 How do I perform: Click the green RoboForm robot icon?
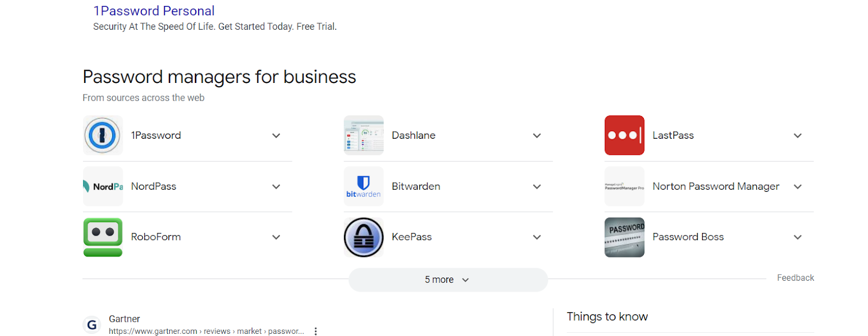pos(103,237)
